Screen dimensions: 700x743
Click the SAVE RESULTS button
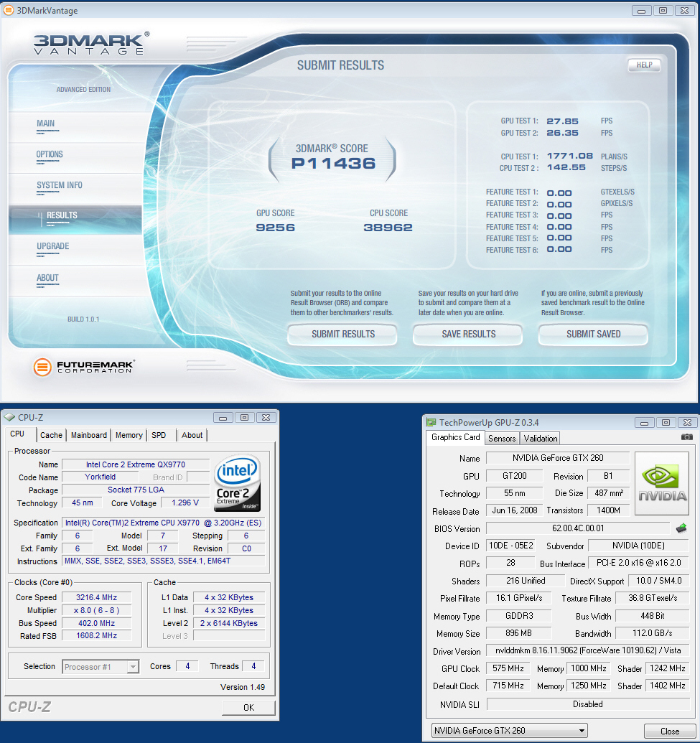pos(468,334)
